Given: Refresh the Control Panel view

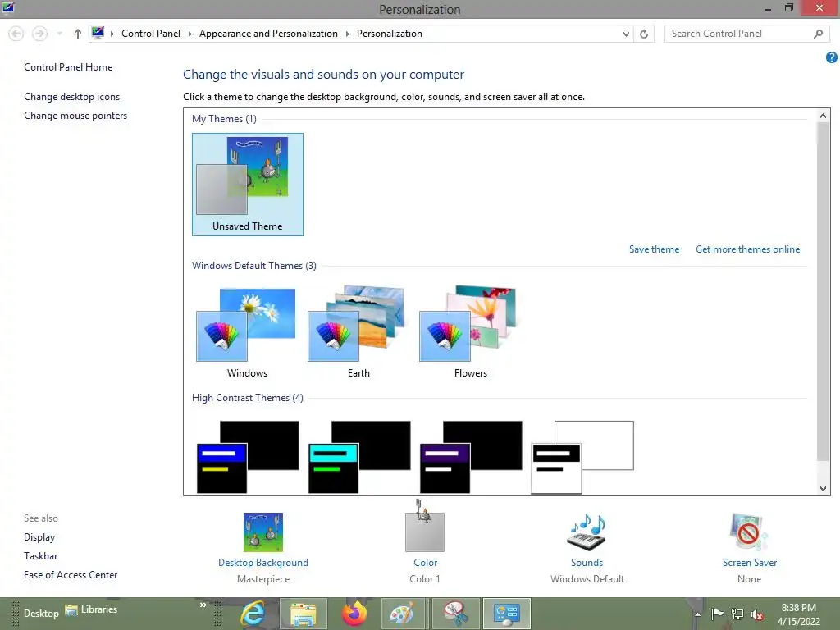Looking at the screenshot, I should (x=644, y=34).
